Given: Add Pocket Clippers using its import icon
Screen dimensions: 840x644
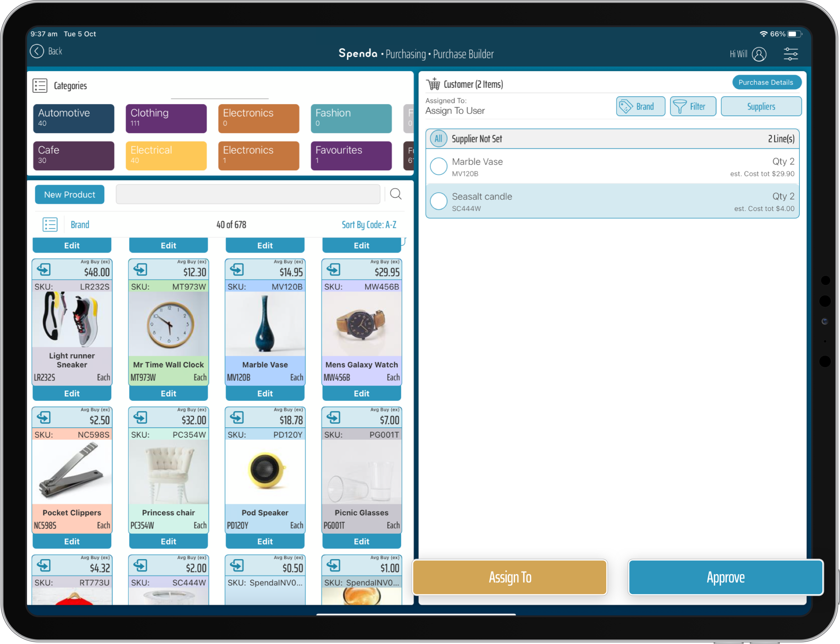Looking at the screenshot, I should 44,417.
